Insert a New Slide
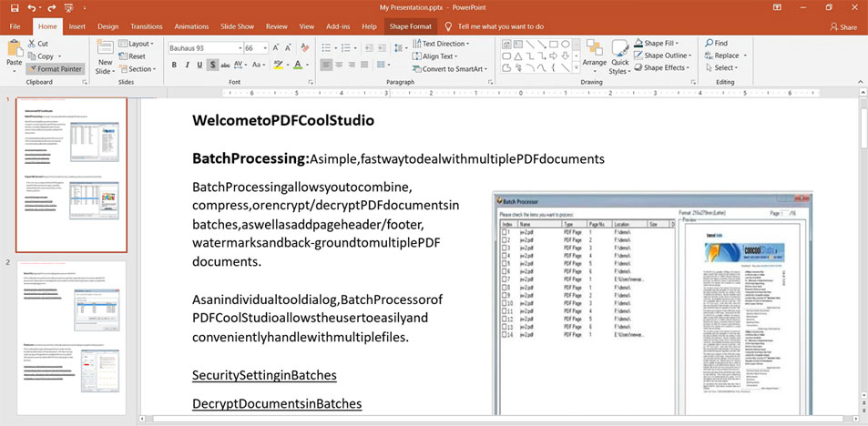The width and height of the screenshot is (868, 426). 105,57
